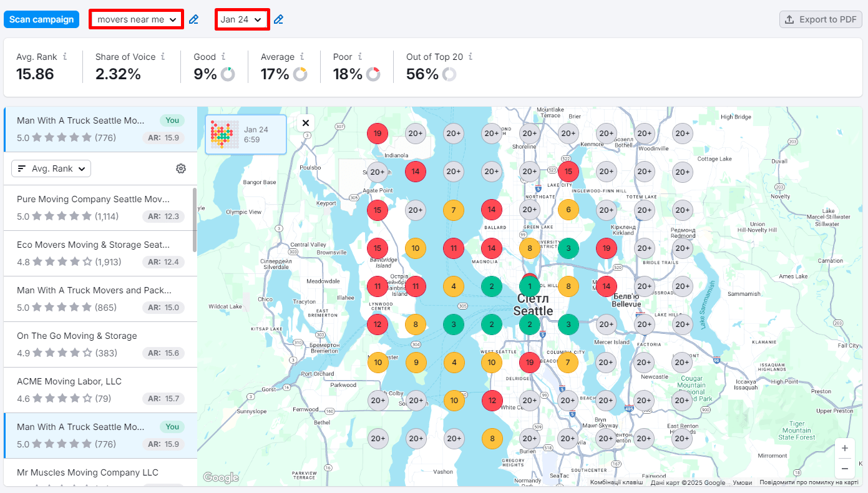Screen dimensions: 868x493
Task: Show info tooltip for Avg. Rank
Action: [x=65, y=56]
